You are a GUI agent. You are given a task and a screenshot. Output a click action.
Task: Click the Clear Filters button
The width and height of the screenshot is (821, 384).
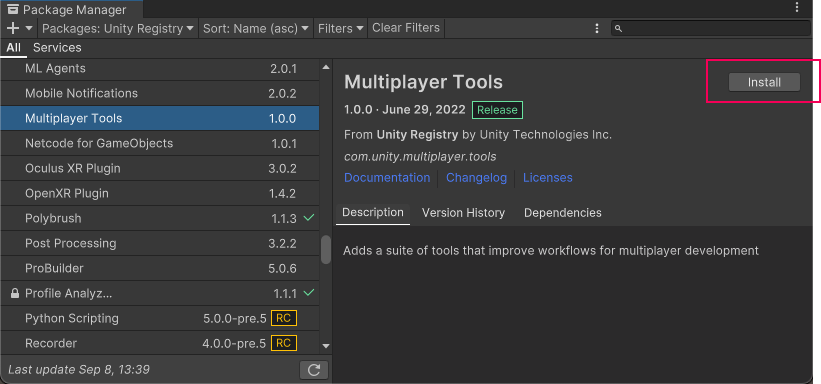pos(406,28)
